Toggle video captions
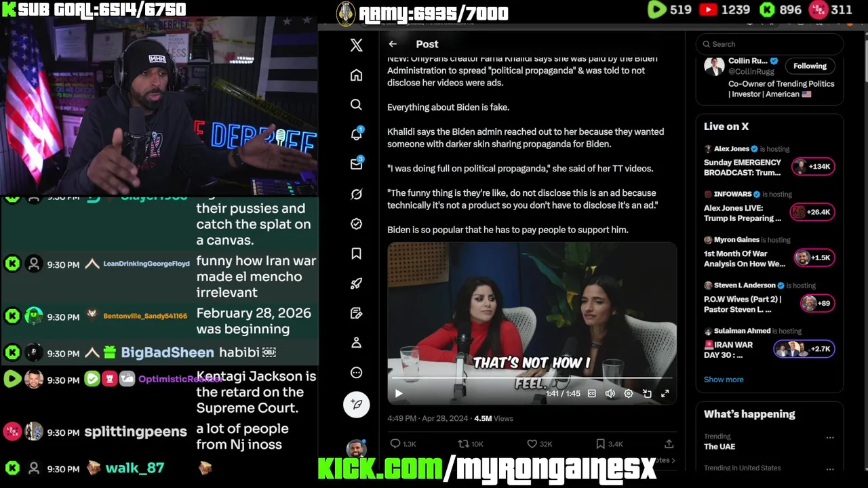Screen dimensions: 868x488 pos(591,394)
